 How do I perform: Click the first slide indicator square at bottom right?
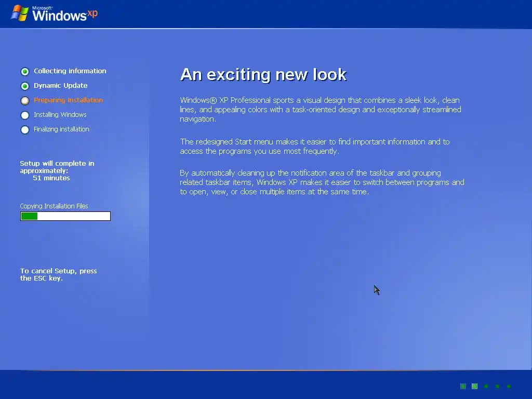pyautogui.click(x=463, y=386)
